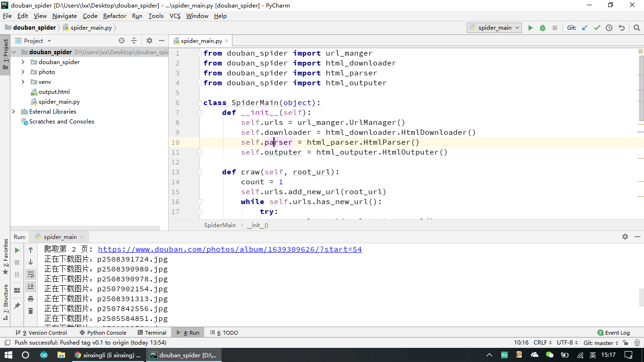
Task: Toggle pause output in Run panel
Action: [x=17, y=274]
